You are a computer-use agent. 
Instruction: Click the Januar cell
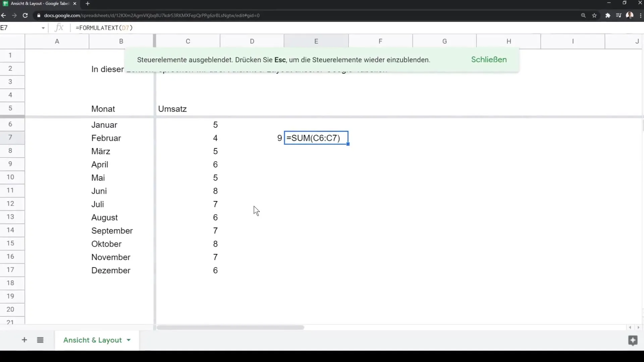(121, 125)
